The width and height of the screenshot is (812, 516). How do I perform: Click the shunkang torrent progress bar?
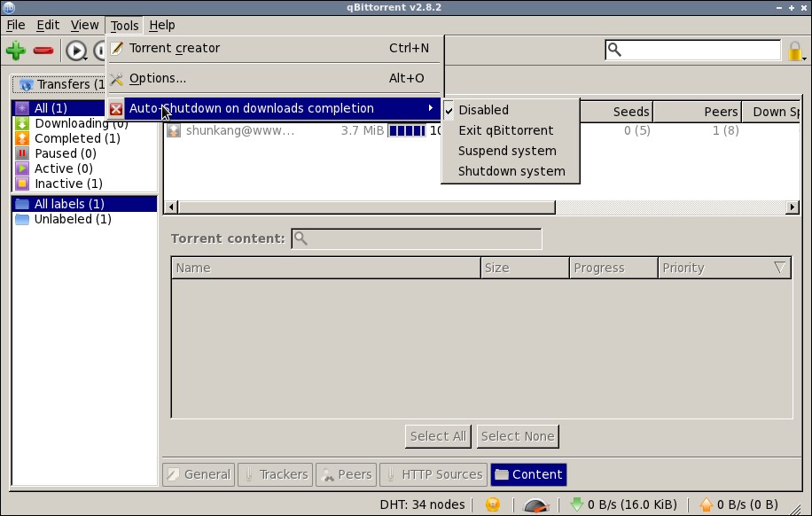[x=407, y=130]
